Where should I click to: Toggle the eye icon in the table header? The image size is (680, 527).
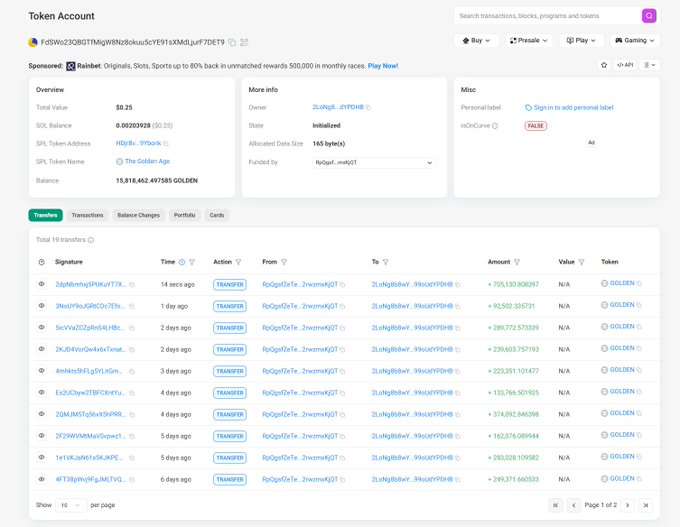pyautogui.click(x=41, y=262)
